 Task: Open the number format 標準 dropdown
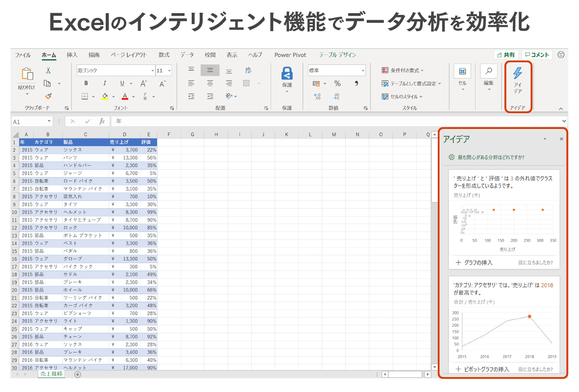pos(363,70)
